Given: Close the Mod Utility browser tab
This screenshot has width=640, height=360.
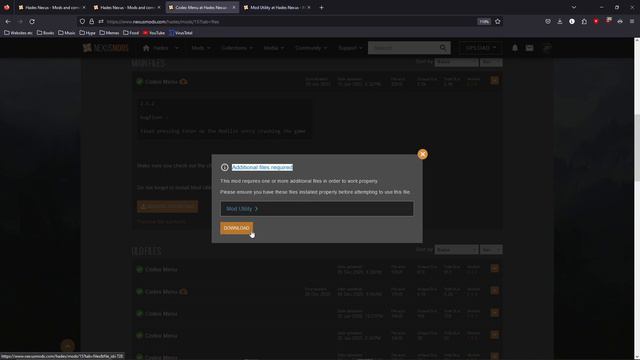Looking at the screenshot, I should coord(309,7).
